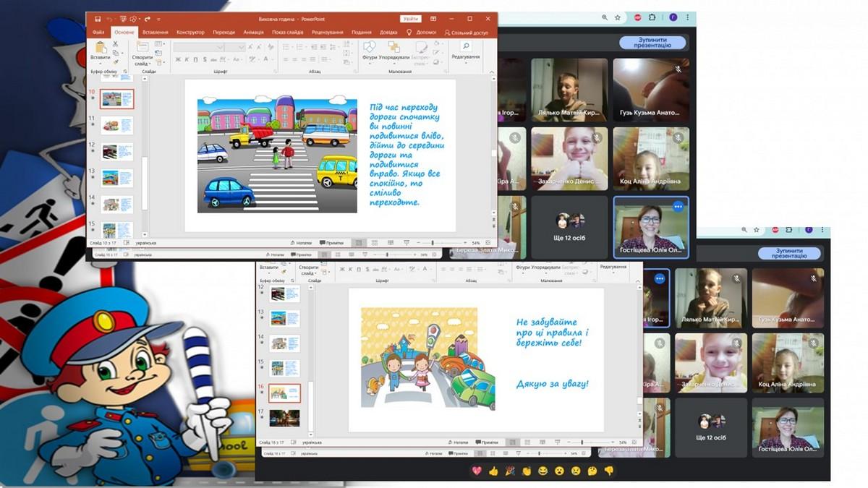
Task: Send the party popper reaction in Meet
Action: click(x=510, y=471)
